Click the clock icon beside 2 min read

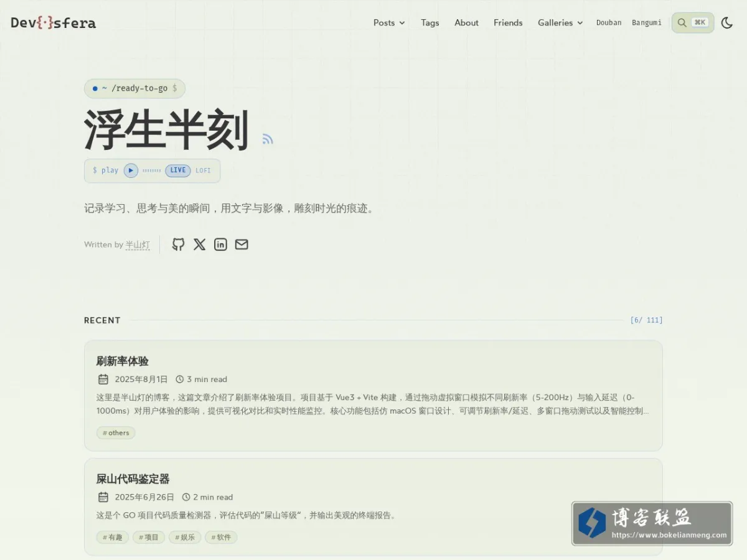click(x=186, y=497)
